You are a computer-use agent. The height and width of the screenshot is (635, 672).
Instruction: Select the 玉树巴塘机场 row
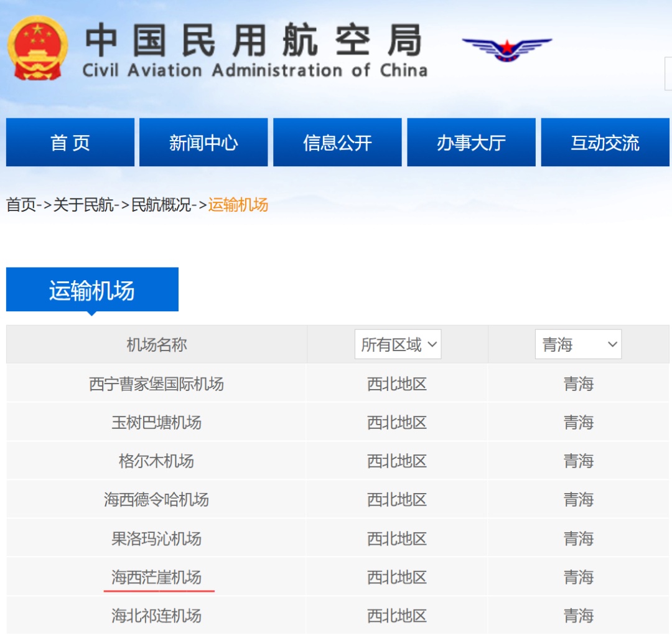click(155, 422)
